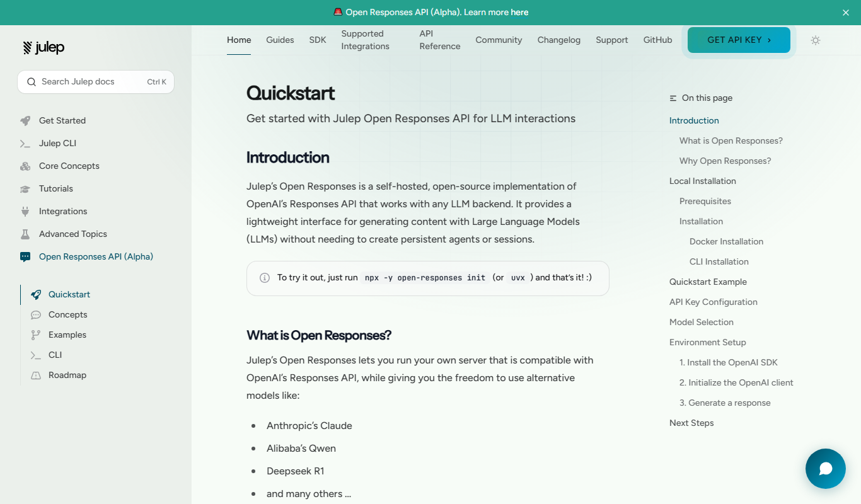
Task: Jump to 'What is Open Responses?' outline link
Action: point(731,140)
